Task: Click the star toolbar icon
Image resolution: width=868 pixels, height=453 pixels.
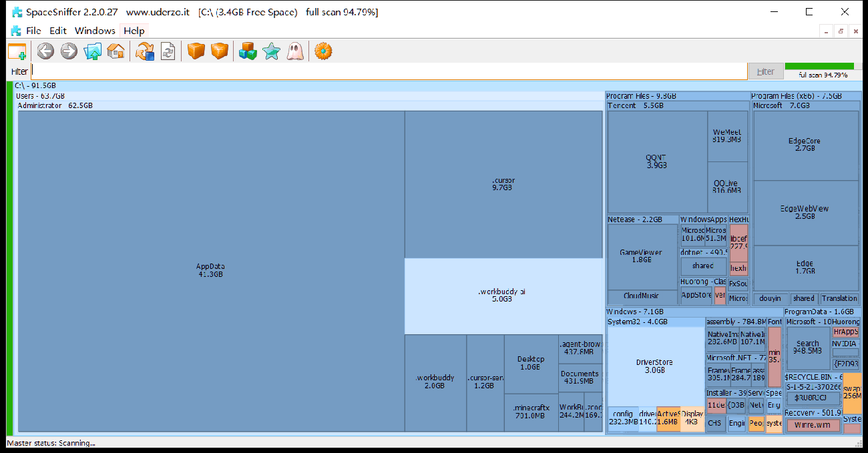Action: coord(271,51)
